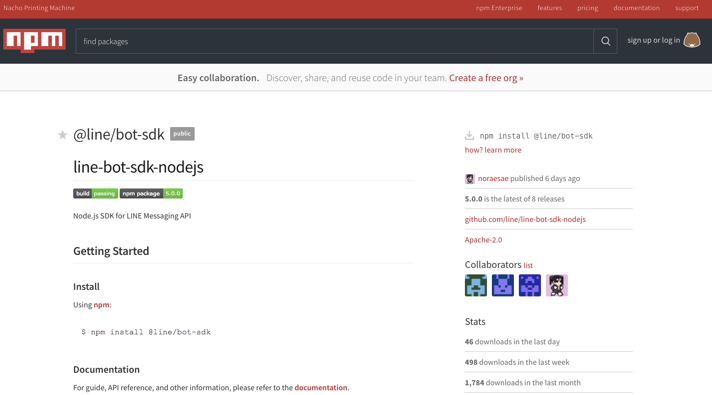This screenshot has height=395, width=712.
Task: Click the search magnifier button
Action: 605,41
